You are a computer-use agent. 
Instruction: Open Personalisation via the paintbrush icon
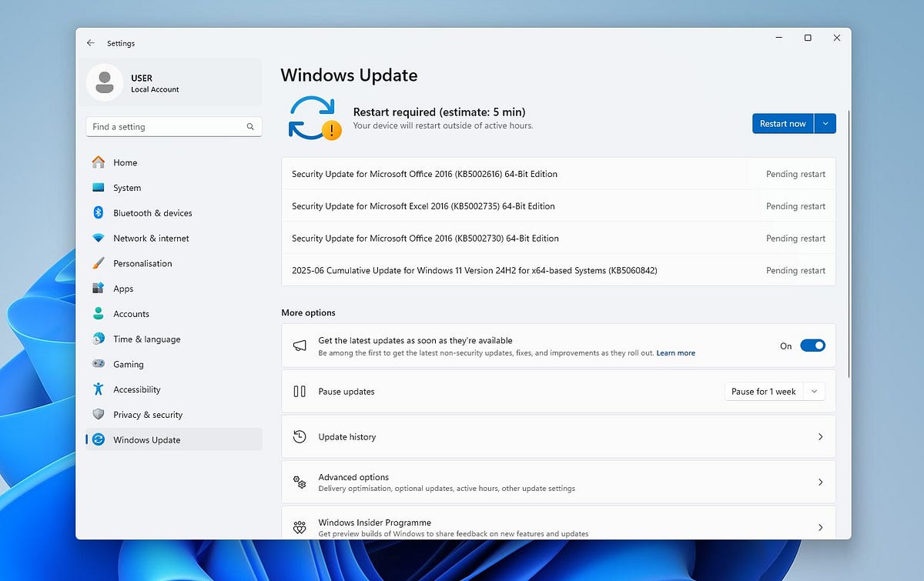click(98, 263)
